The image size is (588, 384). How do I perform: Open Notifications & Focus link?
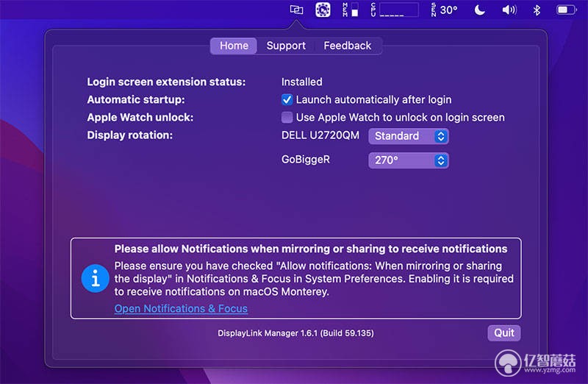coord(181,308)
